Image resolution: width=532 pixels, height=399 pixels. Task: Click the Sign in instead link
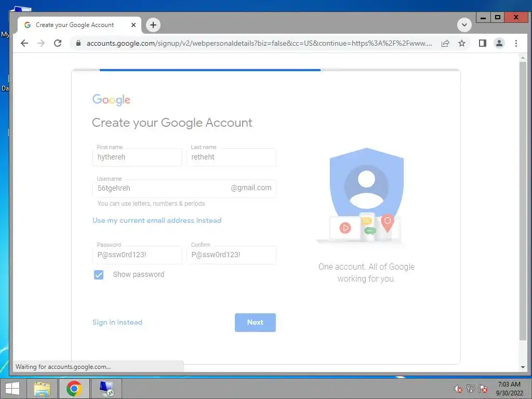coord(117,322)
